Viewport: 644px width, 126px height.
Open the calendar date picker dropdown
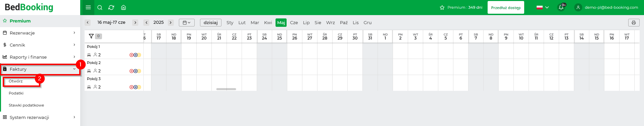click(187, 22)
